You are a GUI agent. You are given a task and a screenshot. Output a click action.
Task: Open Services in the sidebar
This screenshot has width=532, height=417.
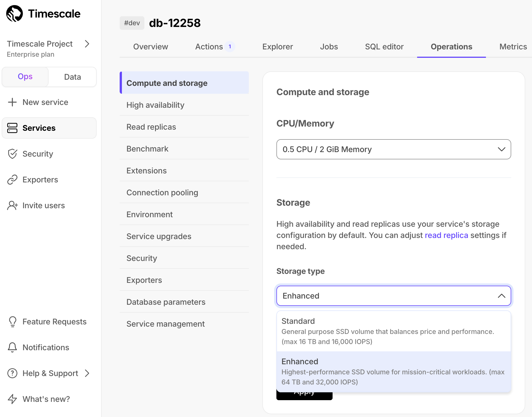click(49, 128)
